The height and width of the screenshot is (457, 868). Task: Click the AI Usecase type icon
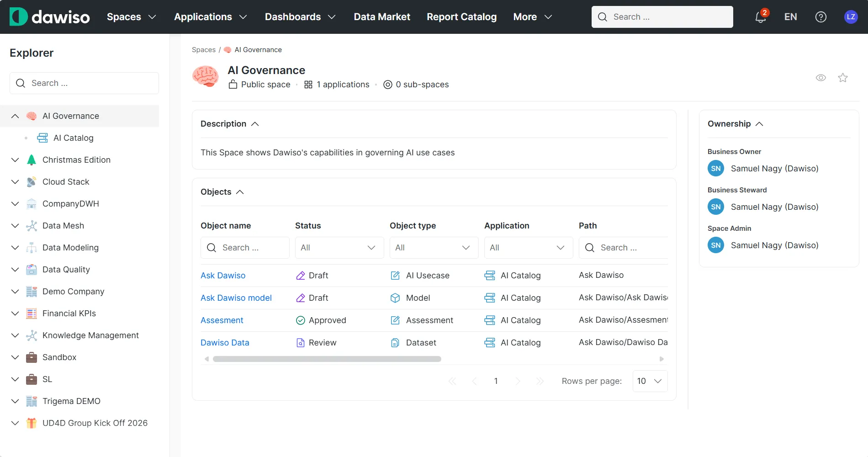click(395, 276)
